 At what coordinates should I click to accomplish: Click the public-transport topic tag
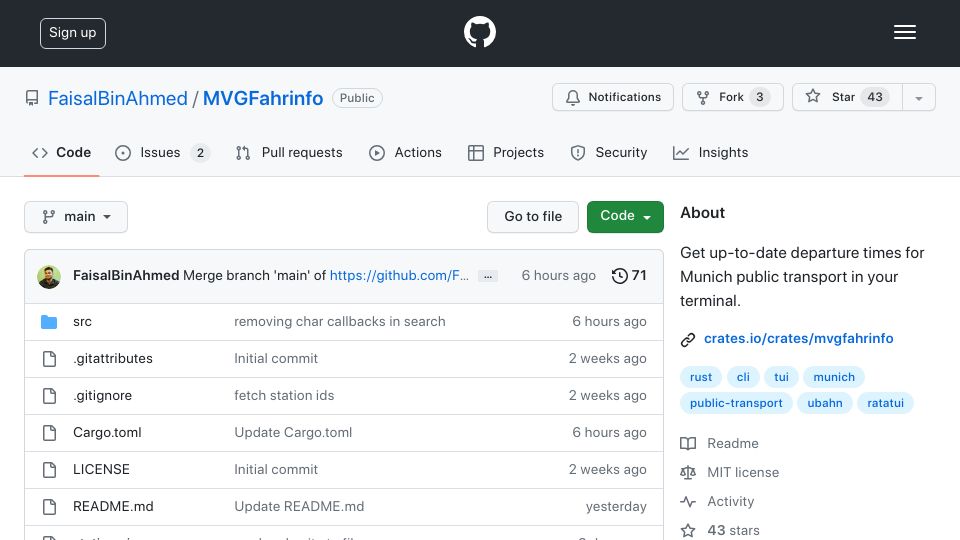tap(736, 403)
